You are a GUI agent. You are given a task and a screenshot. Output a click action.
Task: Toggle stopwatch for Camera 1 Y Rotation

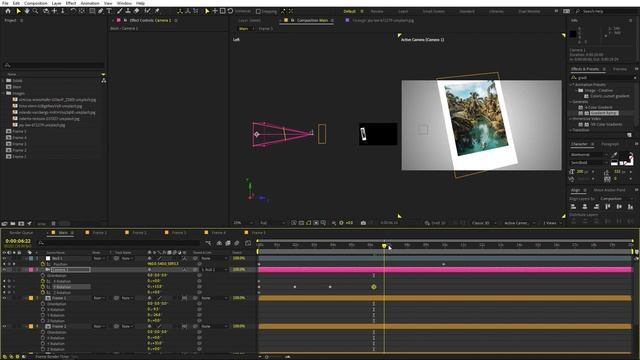pyautogui.click(x=43, y=287)
